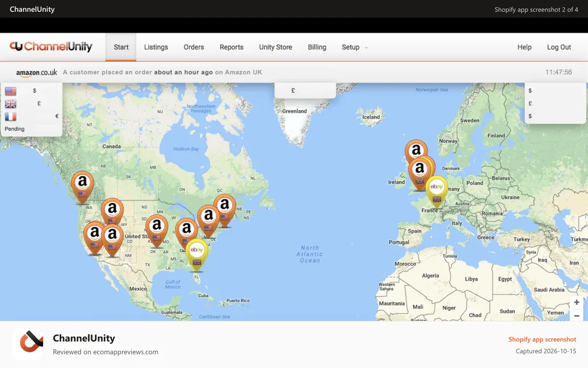This screenshot has height=368, width=588.
Task: Click the Norwegian Sea label
Action: click(432, 90)
